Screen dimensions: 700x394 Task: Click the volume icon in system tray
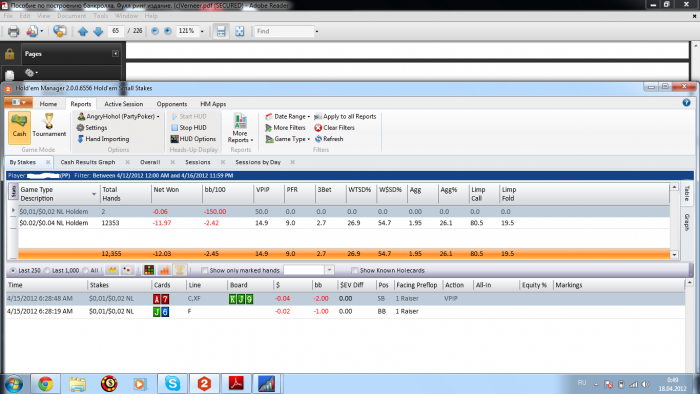pyautogui.click(x=645, y=384)
